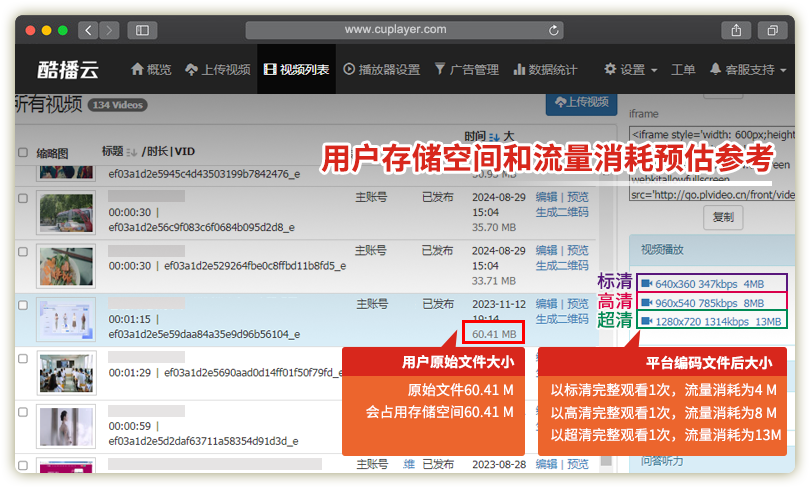This screenshot has width=810, height=488.
Task: Check the box for the 00:01:29 video
Action: tap(23, 357)
